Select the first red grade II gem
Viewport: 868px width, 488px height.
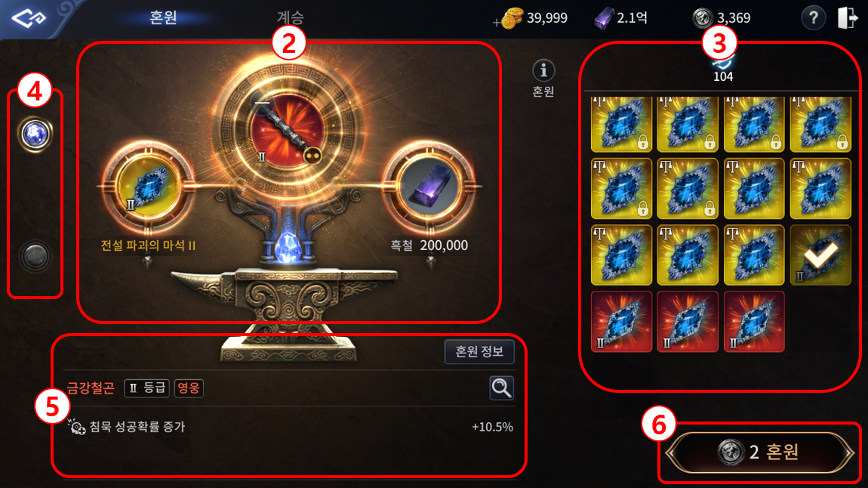(x=621, y=321)
